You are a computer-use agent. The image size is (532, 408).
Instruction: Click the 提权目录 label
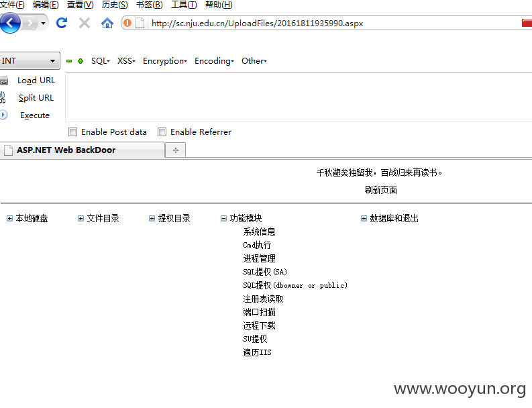point(174,219)
